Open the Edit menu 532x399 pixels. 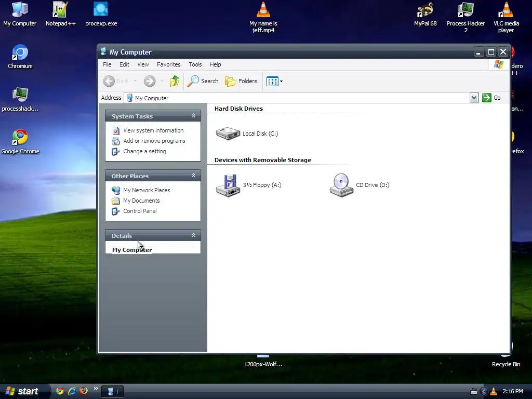coord(124,64)
